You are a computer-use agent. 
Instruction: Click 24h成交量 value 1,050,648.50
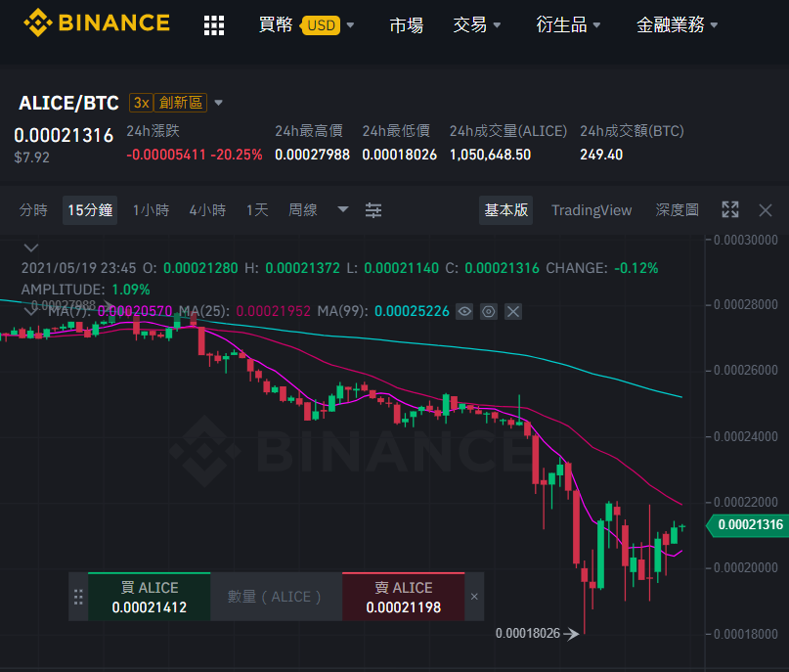tap(490, 155)
